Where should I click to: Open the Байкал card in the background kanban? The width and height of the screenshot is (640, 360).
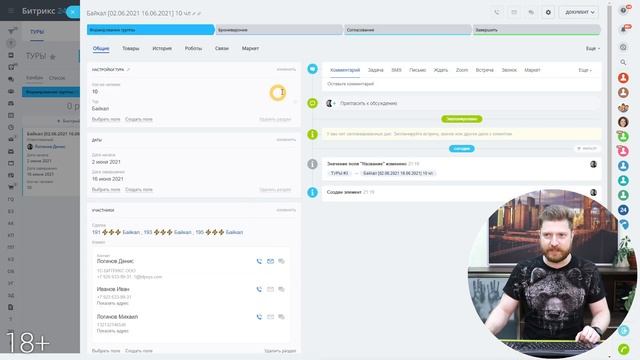pyautogui.click(x=51, y=162)
